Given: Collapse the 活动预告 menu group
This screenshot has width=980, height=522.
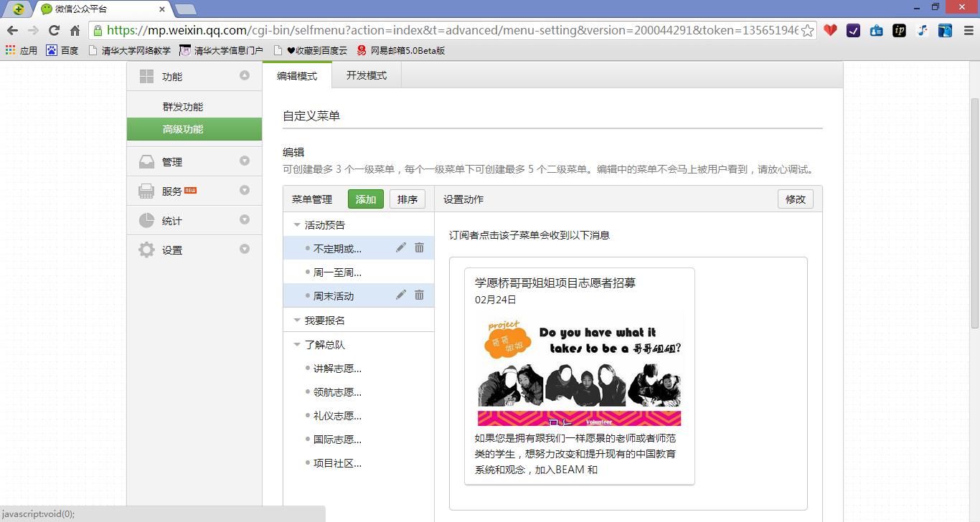Looking at the screenshot, I should (x=296, y=224).
